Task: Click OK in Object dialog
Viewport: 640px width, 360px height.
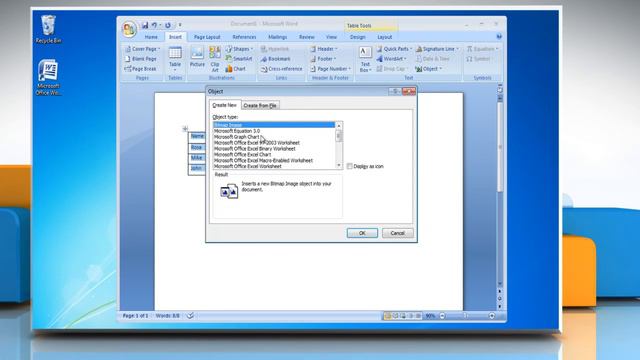Action: [x=362, y=233]
